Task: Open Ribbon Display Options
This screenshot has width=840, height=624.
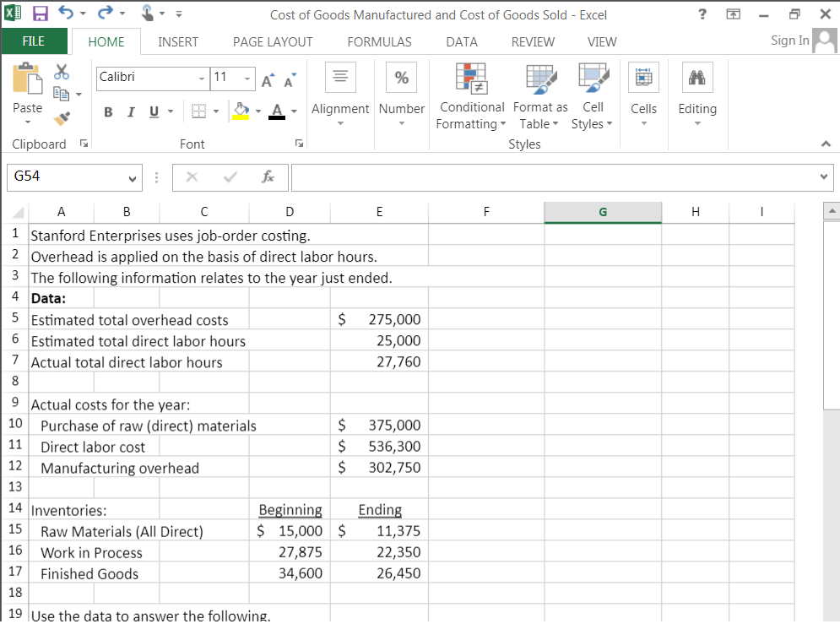Action: 734,14
